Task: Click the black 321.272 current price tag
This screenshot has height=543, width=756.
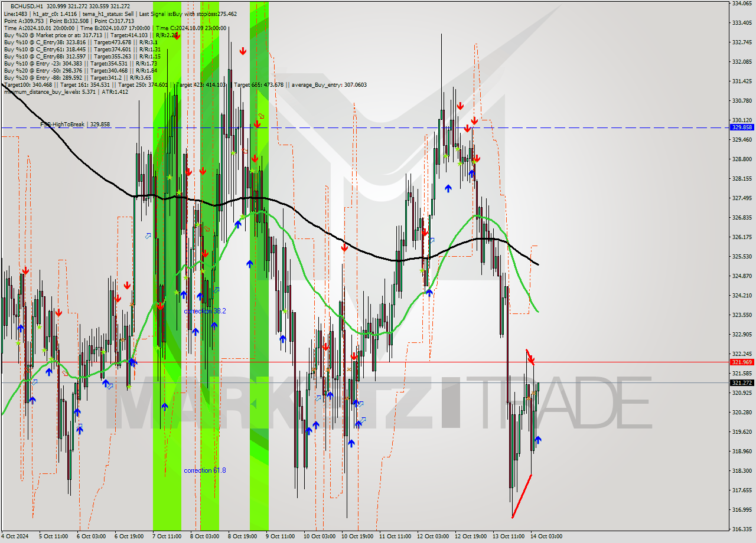Action: tap(742, 382)
